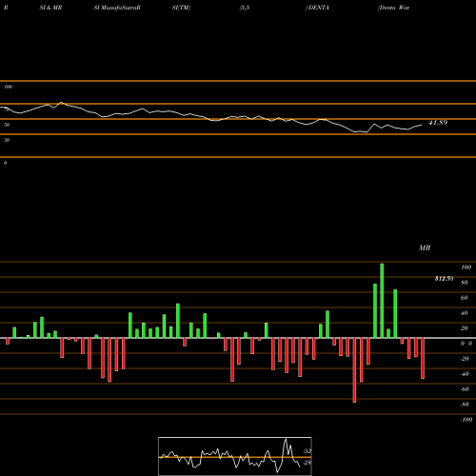
Task: Click the '100' label on RSI left axis
Action: click(x=8, y=87)
